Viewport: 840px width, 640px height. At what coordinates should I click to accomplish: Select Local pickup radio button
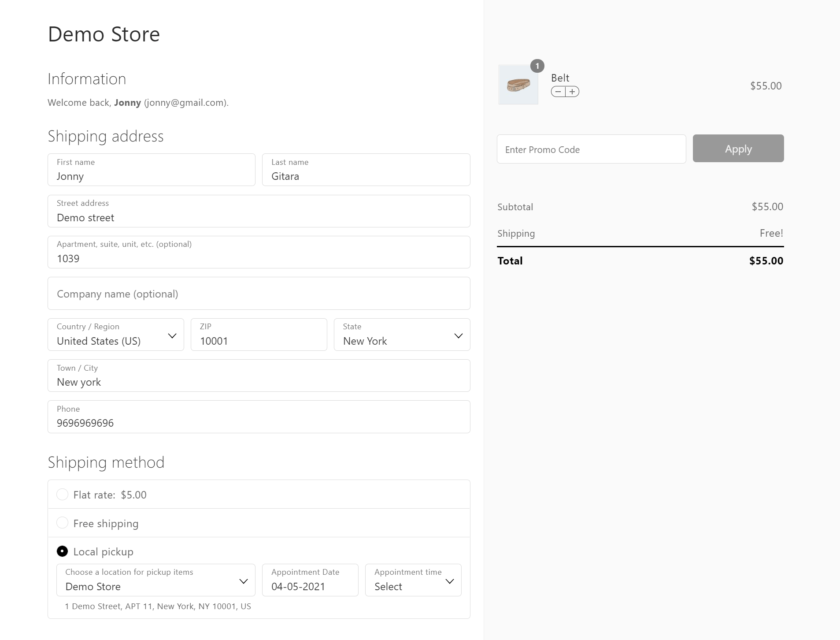(63, 551)
